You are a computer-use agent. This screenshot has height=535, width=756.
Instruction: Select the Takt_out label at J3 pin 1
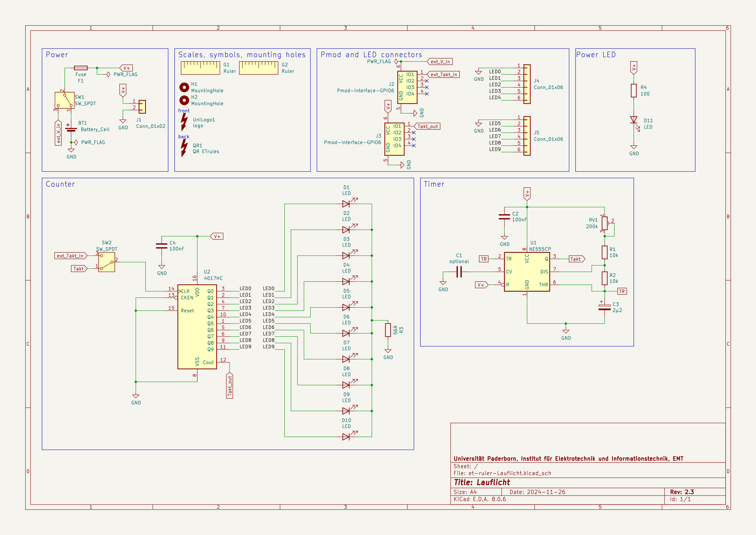[427, 126]
